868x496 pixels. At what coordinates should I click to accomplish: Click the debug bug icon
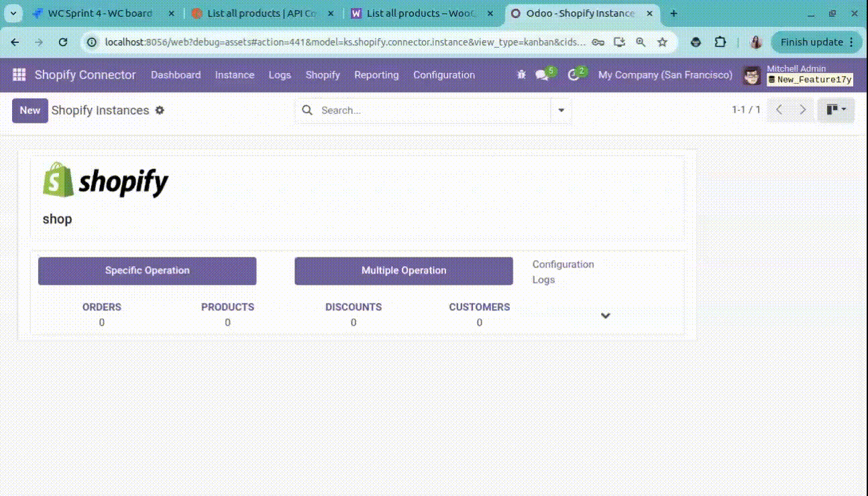[521, 75]
